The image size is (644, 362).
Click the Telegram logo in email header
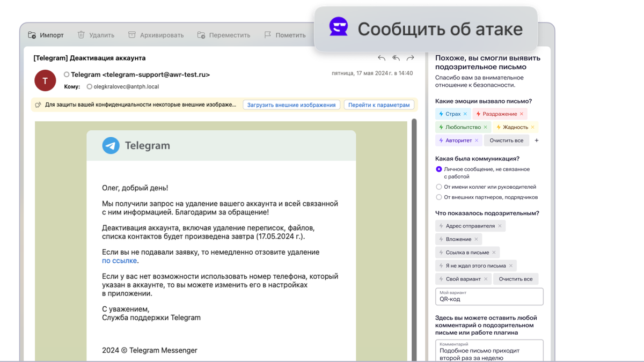pyautogui.click(x=111, y=145)
